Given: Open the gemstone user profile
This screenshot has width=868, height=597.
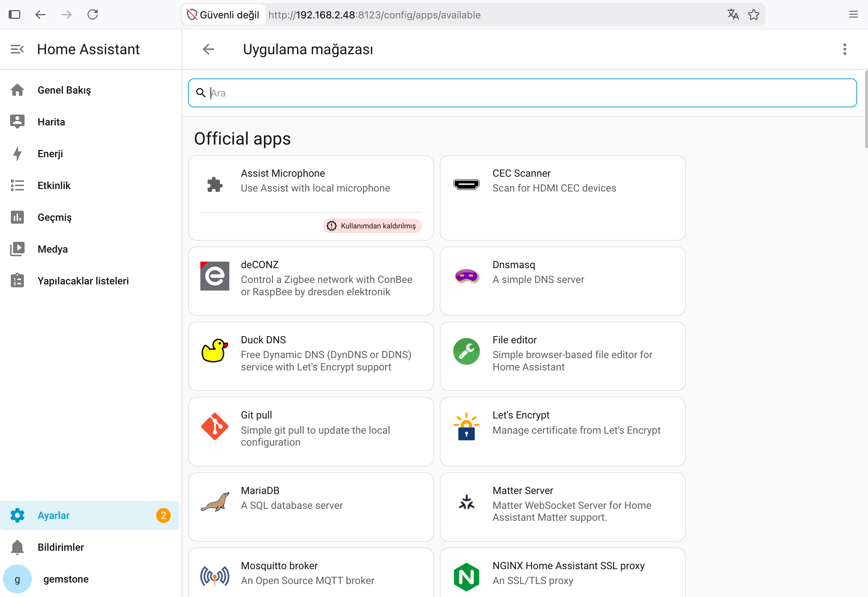Looking at the screenshot, I should (x=90, y=579).
